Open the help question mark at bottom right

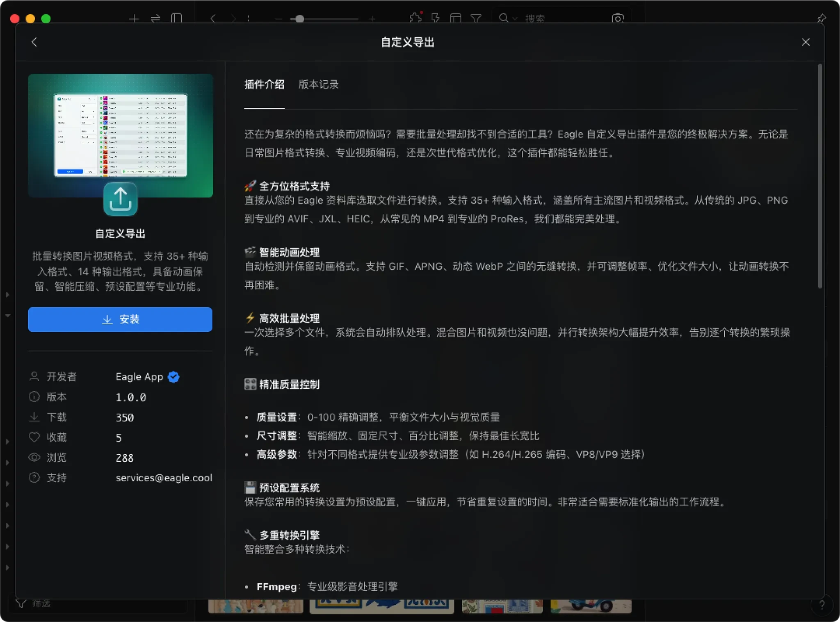[822, 605]
